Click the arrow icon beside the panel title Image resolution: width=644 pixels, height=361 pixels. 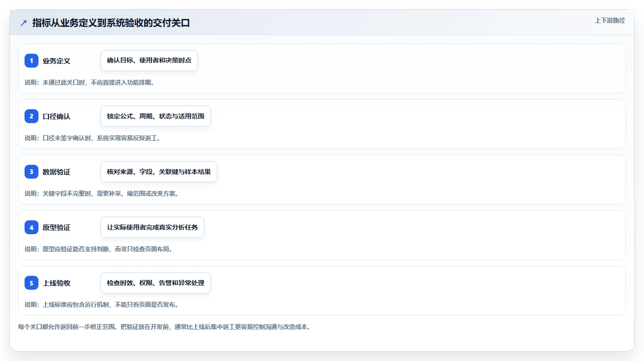[x=24, y=23]
